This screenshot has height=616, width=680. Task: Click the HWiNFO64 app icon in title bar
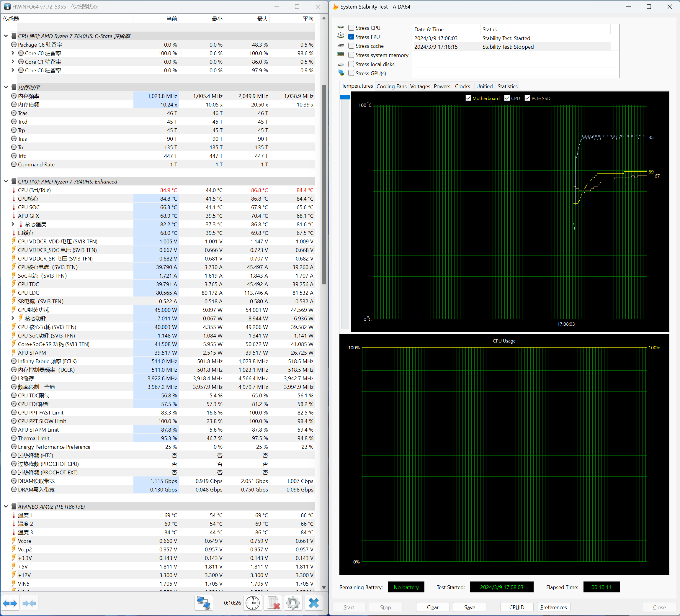[7, 7]
